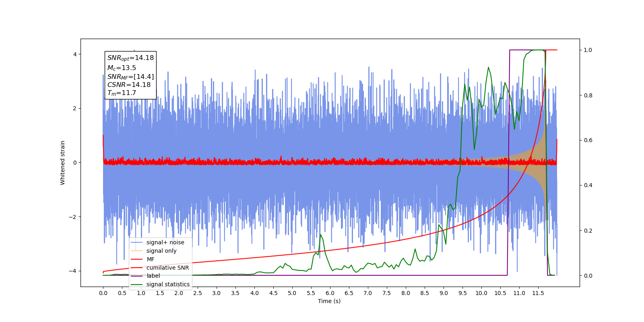Click the x-axis tick label 8.5
This screenshot has width=644, height=322.
pyautogui.click(x=425, y=293)
